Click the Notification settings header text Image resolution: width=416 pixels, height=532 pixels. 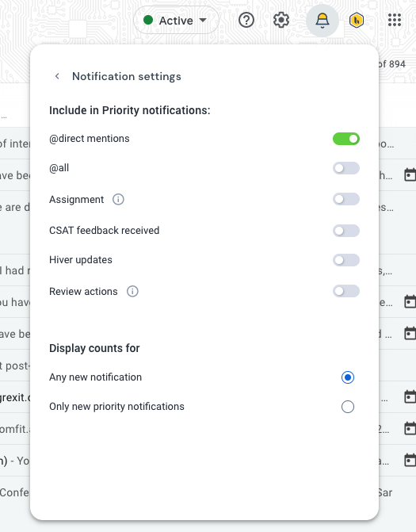pyautogui.click(x=127, y=76)
